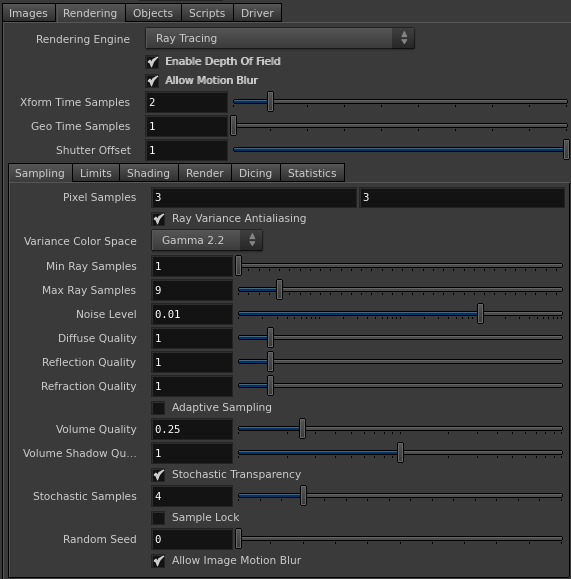This screenshot has height=579, width=571.
Task: Click the Volume Quality field
Action: coord(192,429)
